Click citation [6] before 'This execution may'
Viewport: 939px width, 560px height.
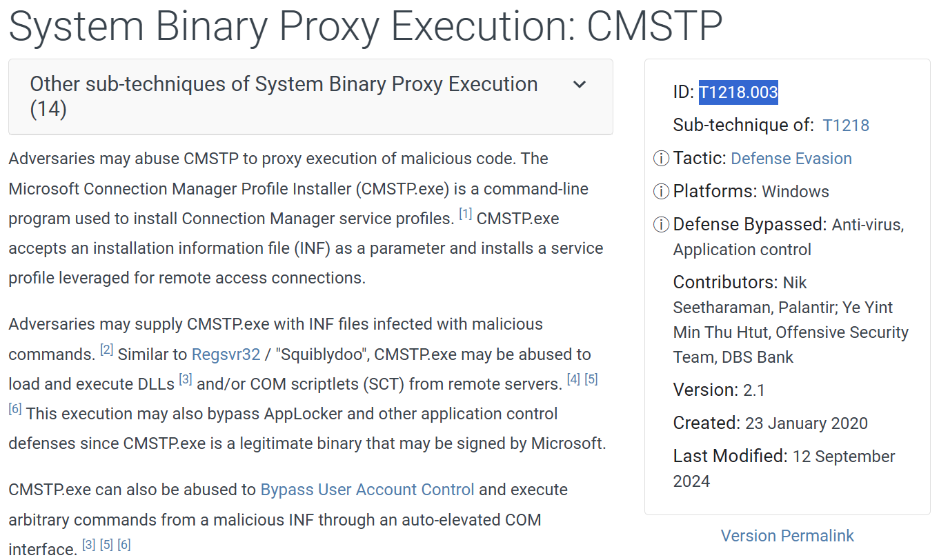click(15, 409)
